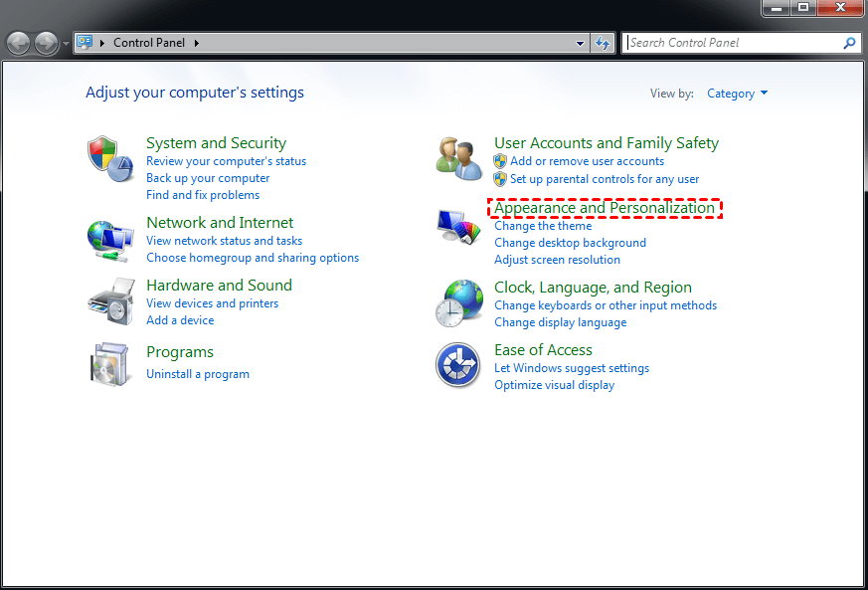Select View network status and tasks

(224, 241)
